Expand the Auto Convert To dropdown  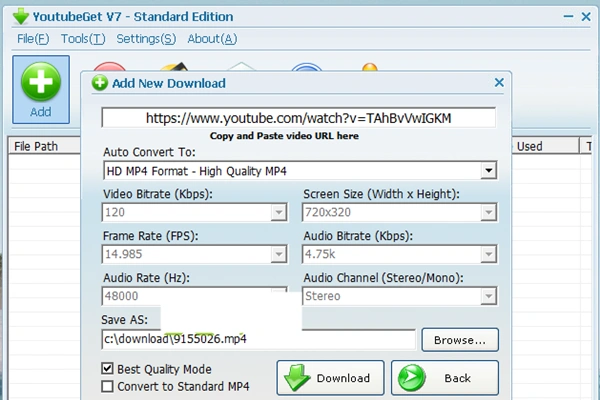pyautogui.click(x=488, y=171)
